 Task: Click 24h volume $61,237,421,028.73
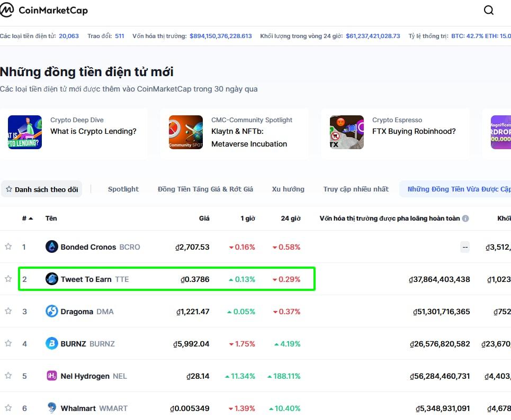(373, 36)
